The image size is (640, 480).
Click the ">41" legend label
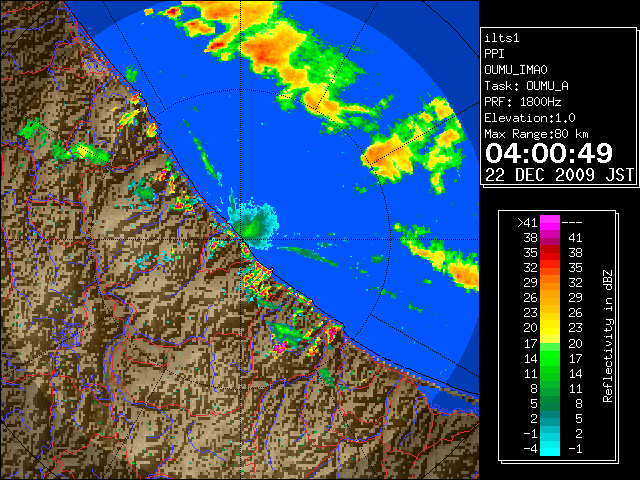[x=527, y=223]
